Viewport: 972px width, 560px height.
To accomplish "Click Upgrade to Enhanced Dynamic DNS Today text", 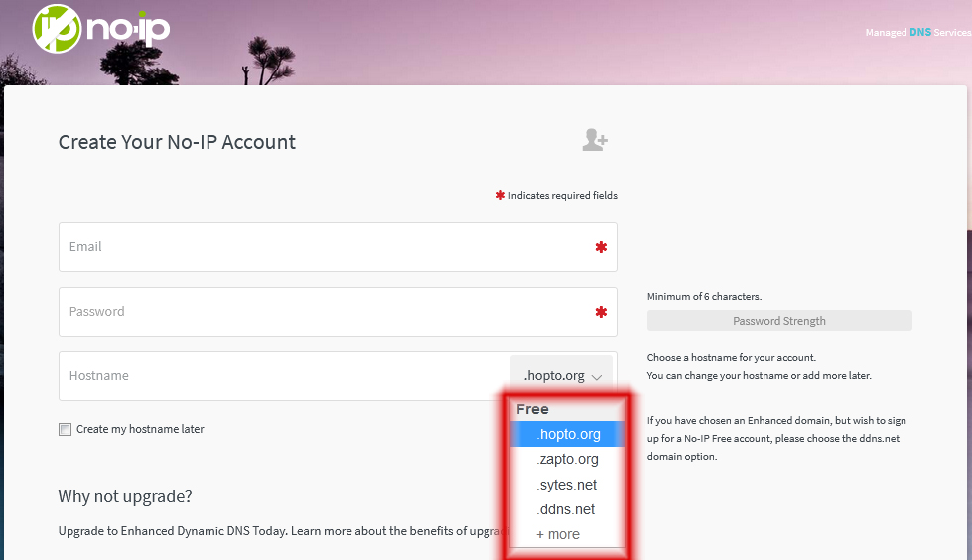I will point(173,531).
